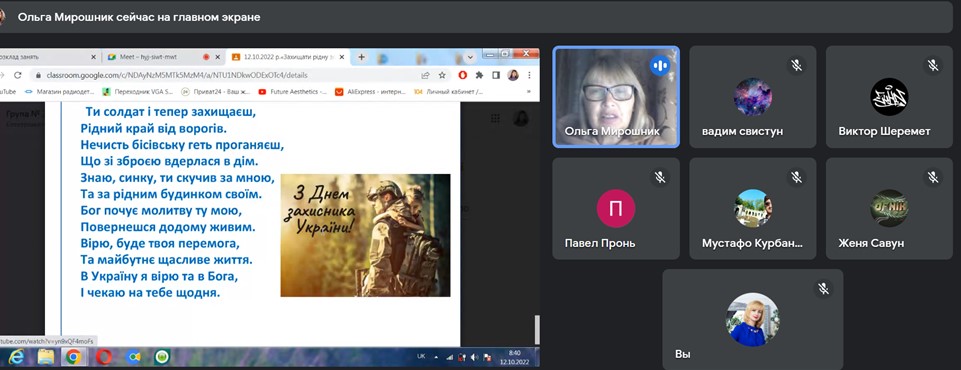Click the muted microphone icon on вадим свистун's tile
The height and width of the screenshot is (370, 961).
pyautogui.click(x=796, y=65)
